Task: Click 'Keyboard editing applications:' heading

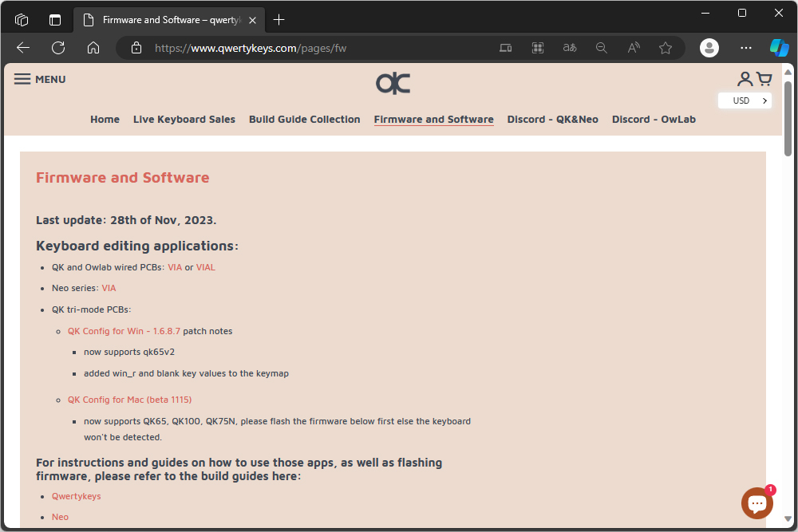Action: 137,246
